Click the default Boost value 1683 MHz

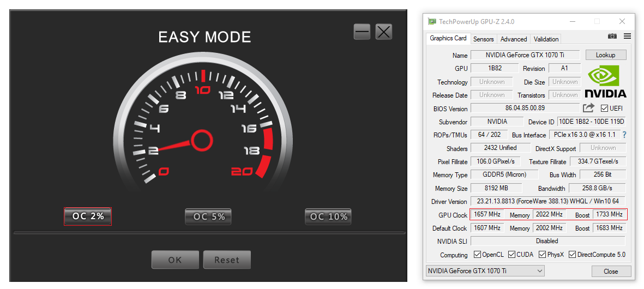pyautogui.click(x=610, y=228)
